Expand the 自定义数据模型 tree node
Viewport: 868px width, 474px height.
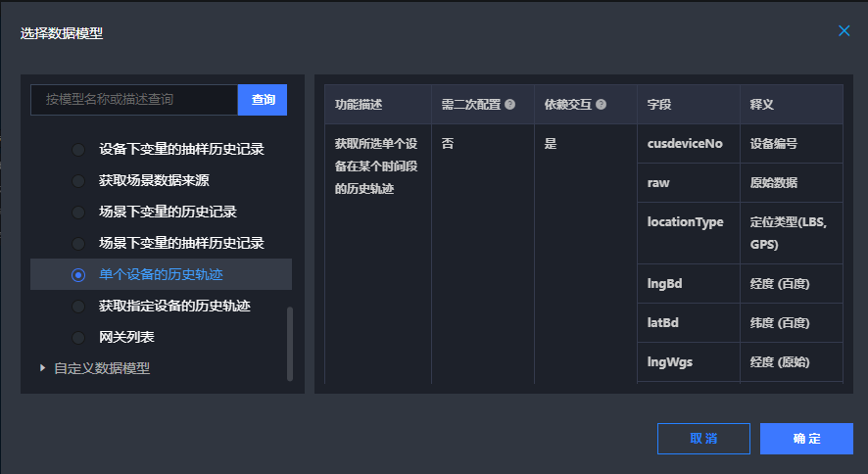[x=42, y=368]
